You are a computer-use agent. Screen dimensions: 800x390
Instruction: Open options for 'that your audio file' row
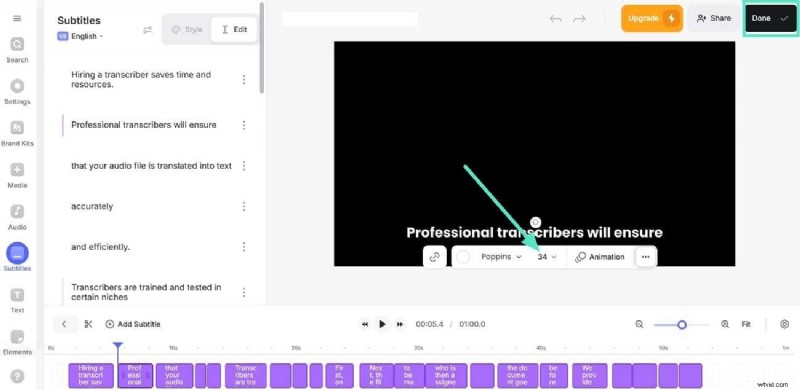(x=244, y=166)
